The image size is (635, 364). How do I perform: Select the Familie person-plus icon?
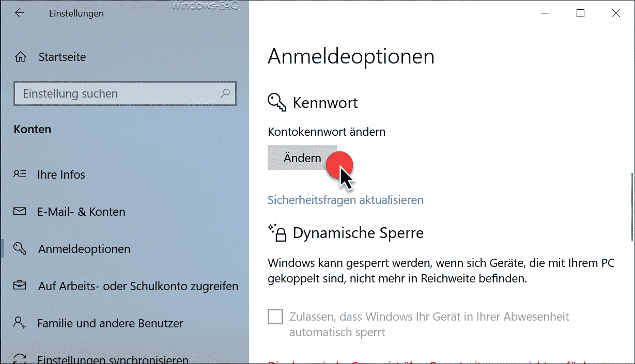point(20,323)
